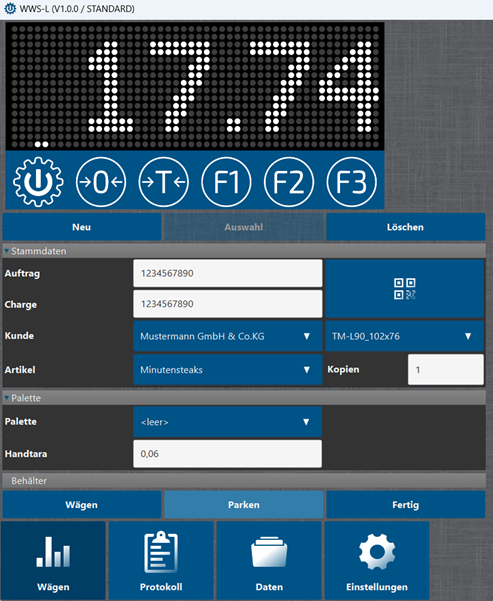Click the Handtara label

tap(26, 454)
